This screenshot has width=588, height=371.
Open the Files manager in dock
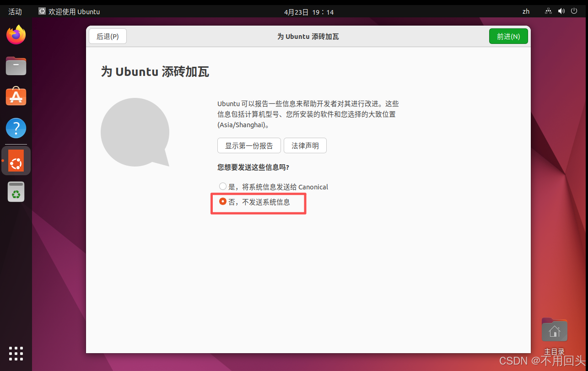tap(16, 66)
